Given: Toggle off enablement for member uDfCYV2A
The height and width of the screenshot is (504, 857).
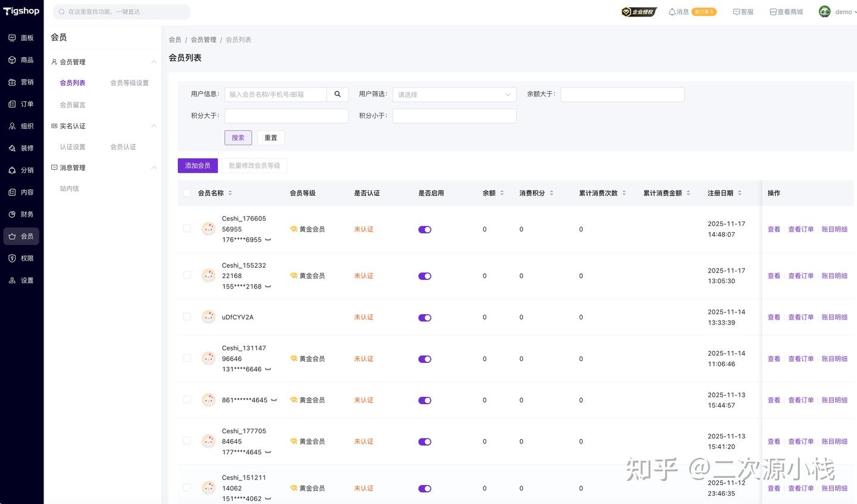Looking at the screenshot, I should click(x=424, y=317).
